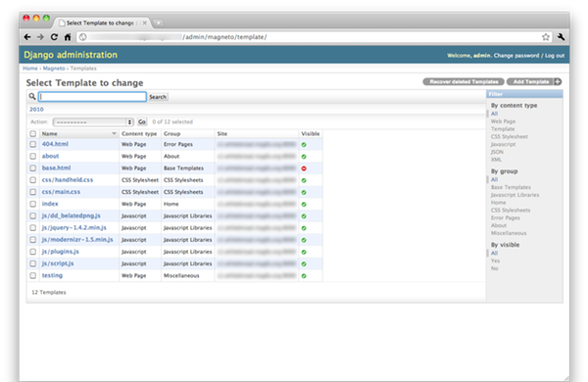The height and width of the screenshot is (382, 588).
Task: Filter group by Error Pages
Action: (x=505, y=218)
